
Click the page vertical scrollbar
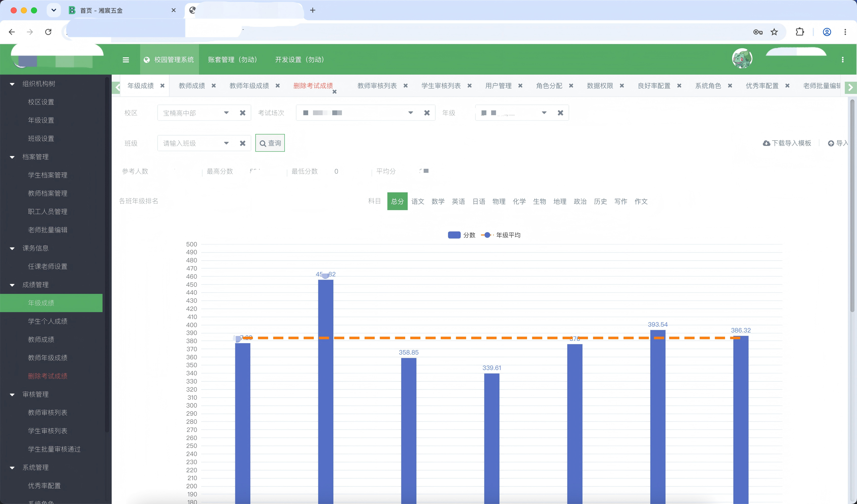pyautogui.click(x=852, y=205)
